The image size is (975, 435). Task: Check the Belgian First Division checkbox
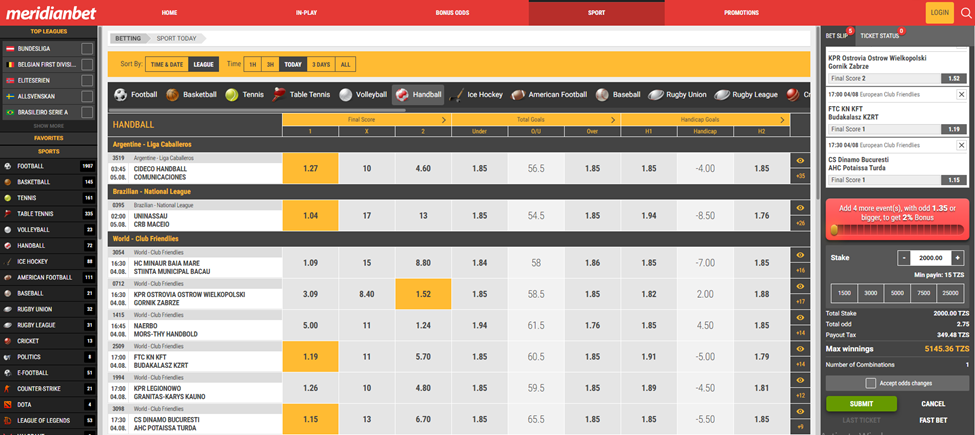(87, 65)
